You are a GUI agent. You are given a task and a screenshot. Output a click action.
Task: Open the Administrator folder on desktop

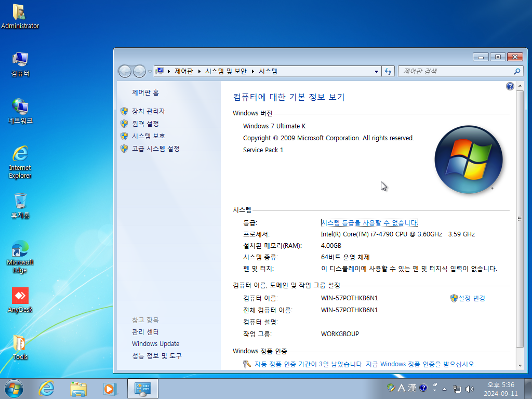pyautogui.click(x=20, y=16)
